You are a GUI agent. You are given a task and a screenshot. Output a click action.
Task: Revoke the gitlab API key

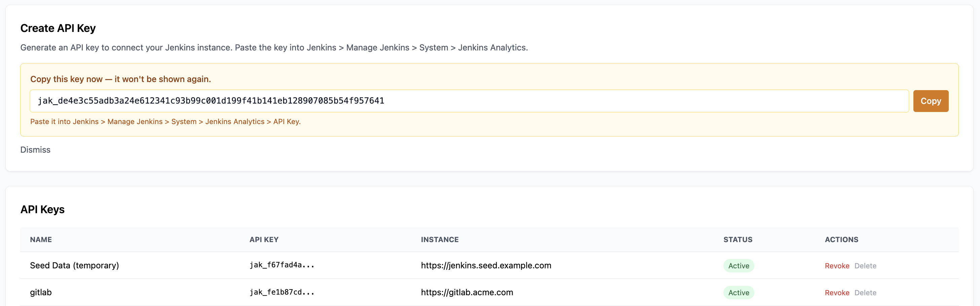[837, 293]
